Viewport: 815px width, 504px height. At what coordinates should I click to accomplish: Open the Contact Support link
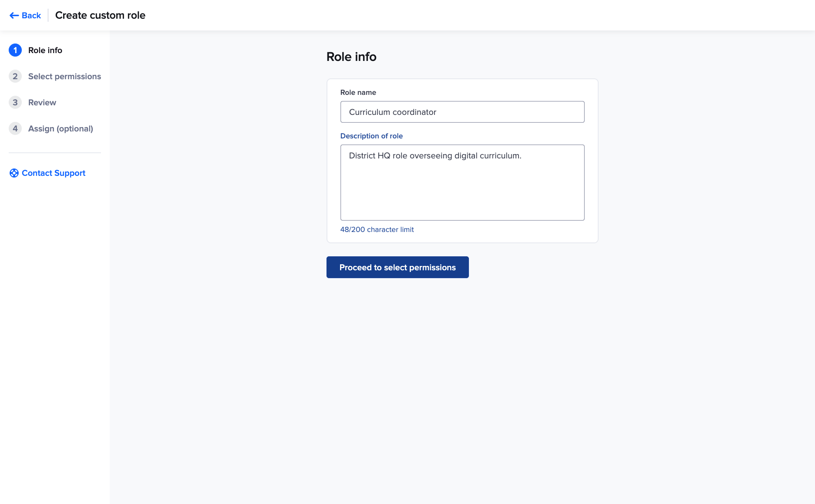[x=47, y=173]
